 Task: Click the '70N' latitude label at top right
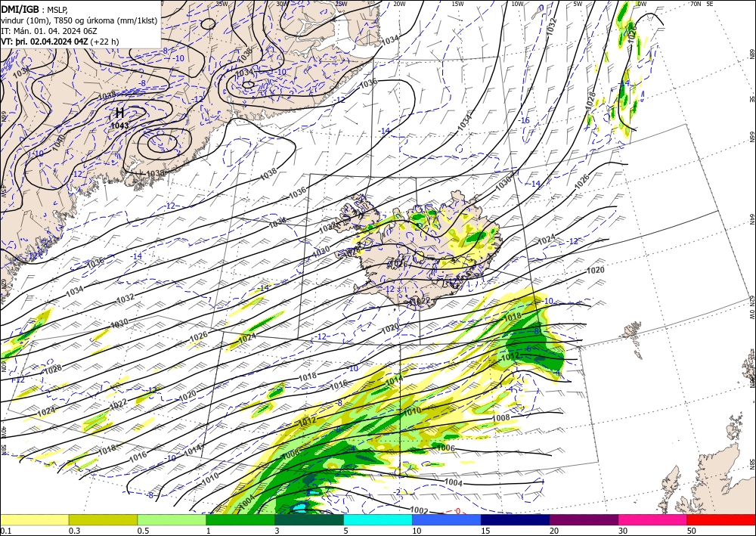pos(696,3)
